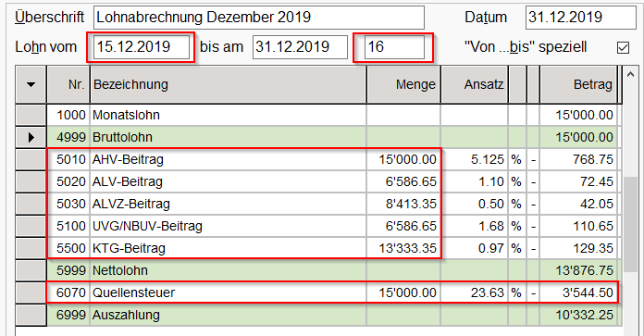Click KTG-Beitrag Menge 13'333.35

point(407,248)
